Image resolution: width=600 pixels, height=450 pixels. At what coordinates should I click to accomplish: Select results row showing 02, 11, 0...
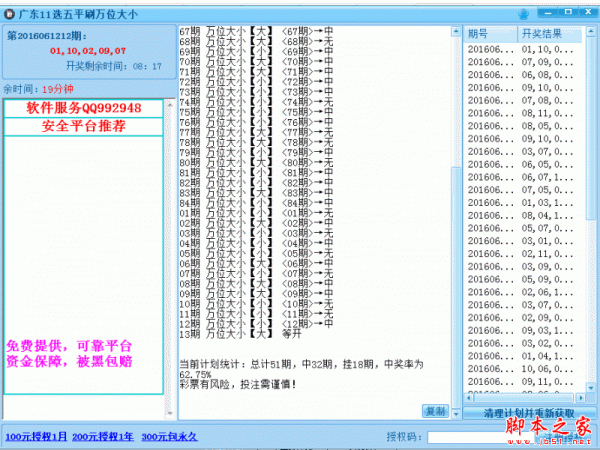[524, 254]
